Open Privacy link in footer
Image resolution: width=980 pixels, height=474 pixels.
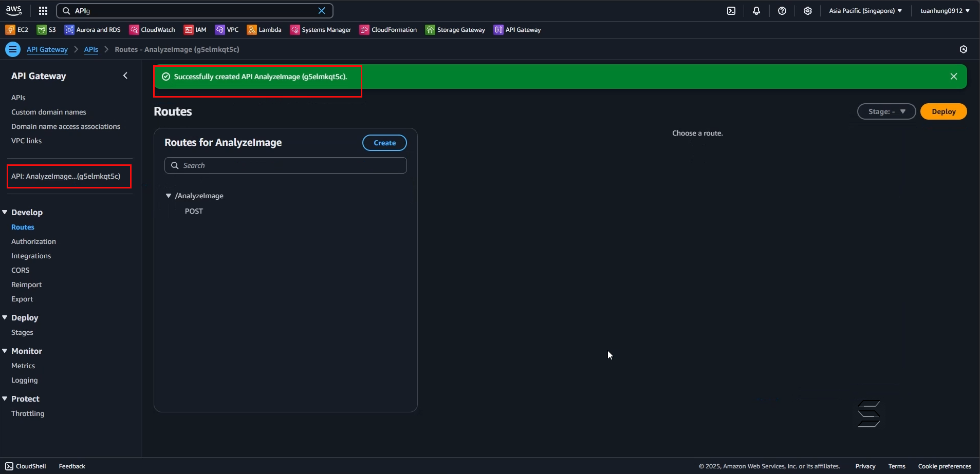pos(865,466)
